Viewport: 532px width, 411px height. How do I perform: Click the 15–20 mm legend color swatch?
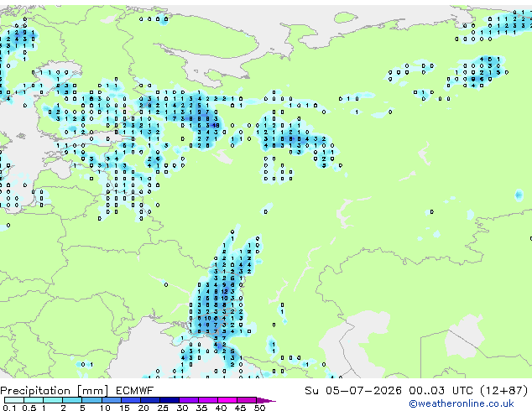pyautogui.click(x=130, y=400)
